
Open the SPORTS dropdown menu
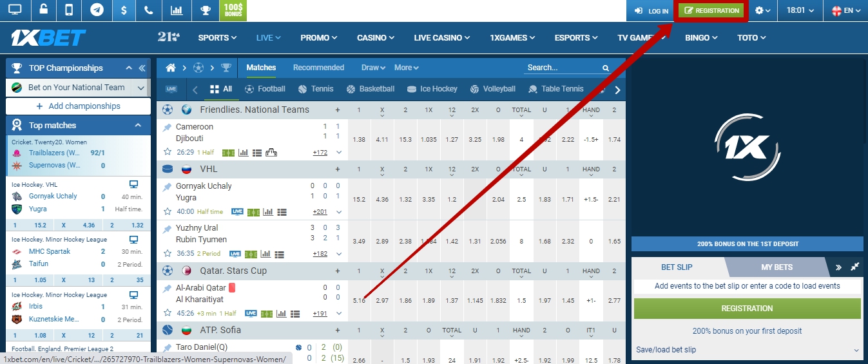point(217,38)
